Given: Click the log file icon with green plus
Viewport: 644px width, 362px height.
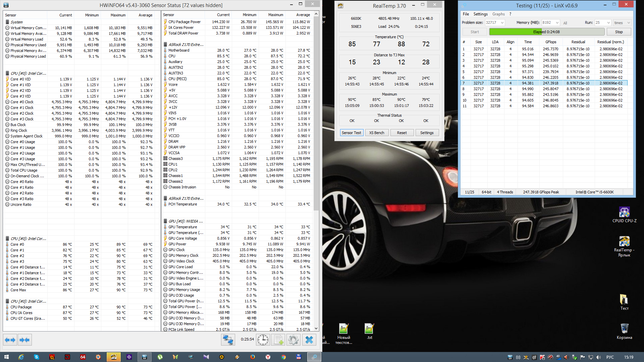Looking at the screenshot, I should 278,340.
